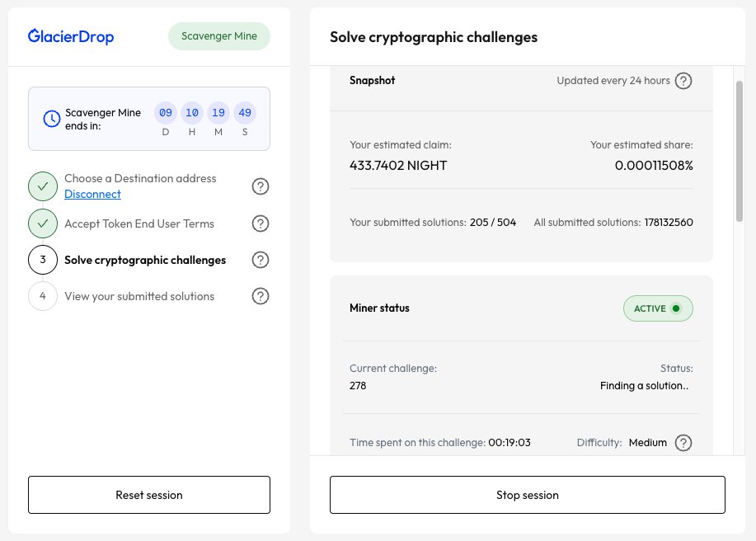Open View your submitted solutions step
Image resolution: width=756 pixels, height=541 pixels.
point(139,296)
